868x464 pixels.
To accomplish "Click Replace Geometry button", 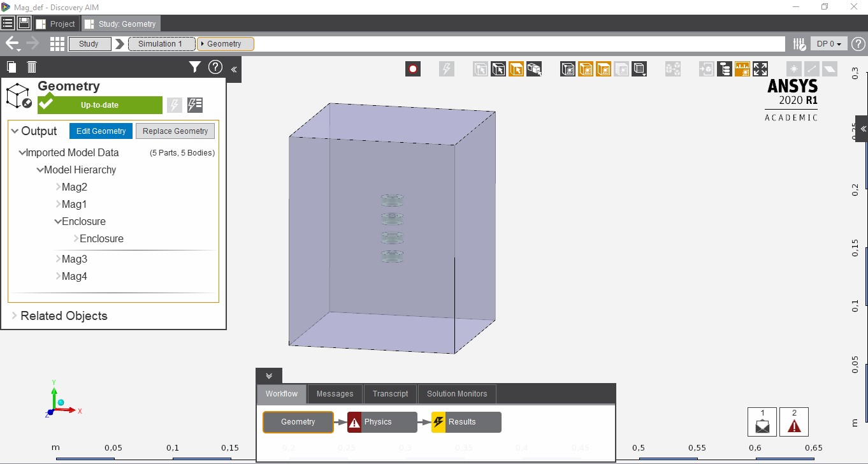I will pyautogui.click(x=175, y=131).
